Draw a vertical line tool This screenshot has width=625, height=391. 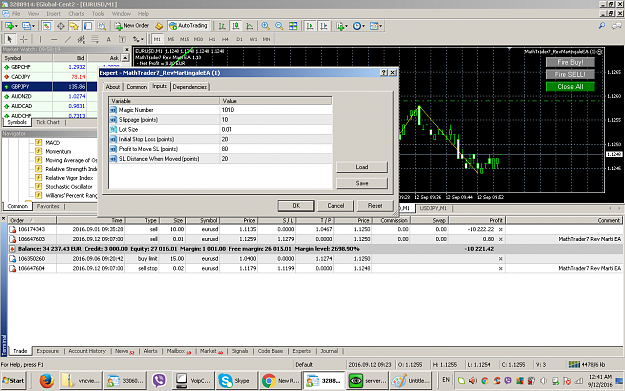(x=40, y=39)
